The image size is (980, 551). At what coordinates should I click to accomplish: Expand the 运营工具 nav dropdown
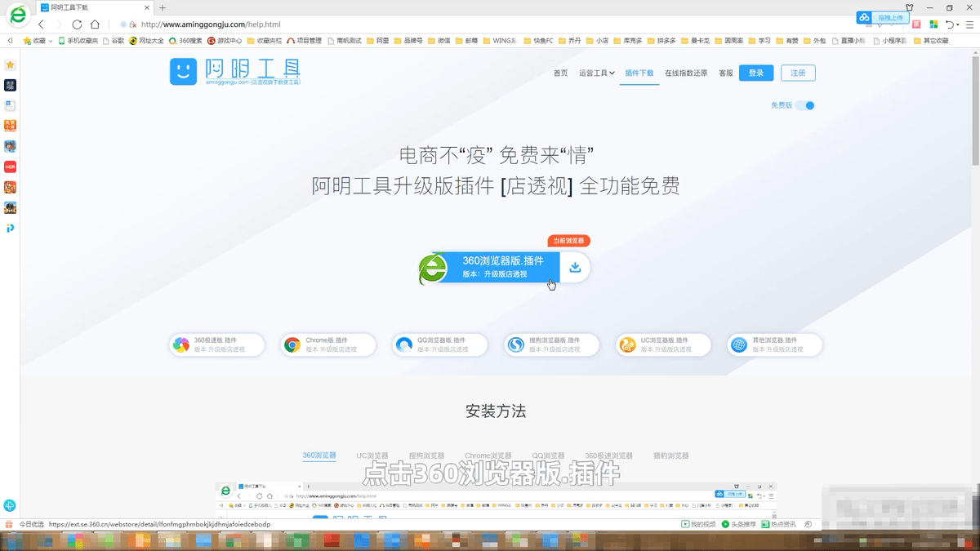point(597,73)
